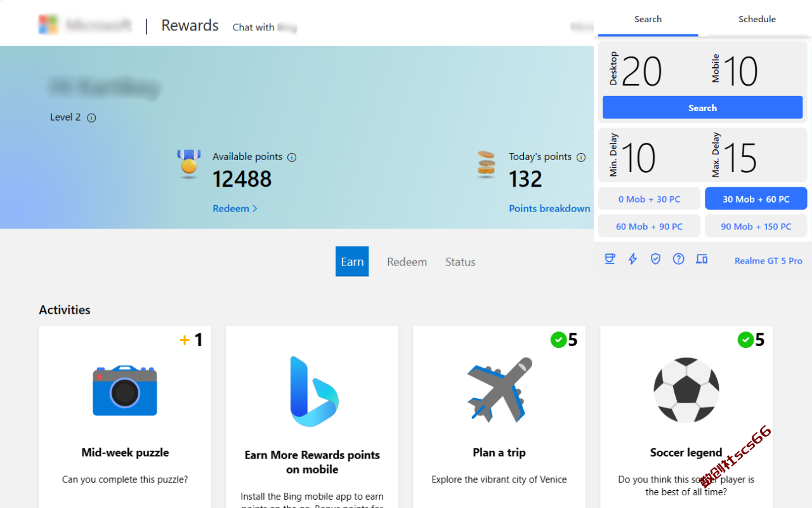The height and width of the screenshot is (508, 812).
Task: Click the Chat with Bing link
Action: point(265,27)
